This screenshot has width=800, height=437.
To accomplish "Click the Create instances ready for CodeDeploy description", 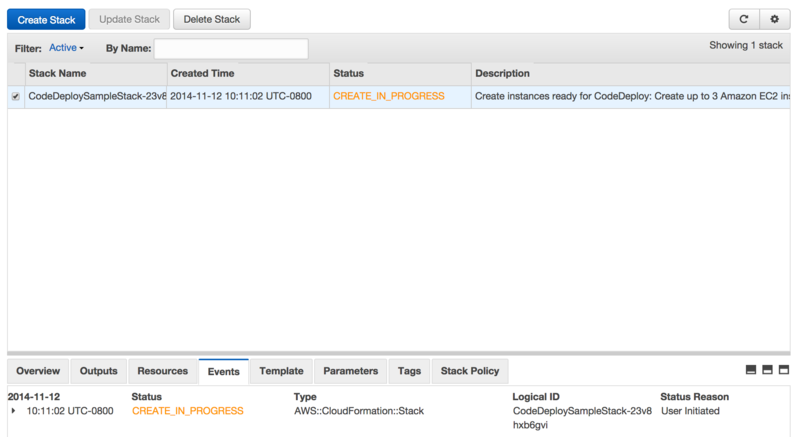I will (632, 96).
